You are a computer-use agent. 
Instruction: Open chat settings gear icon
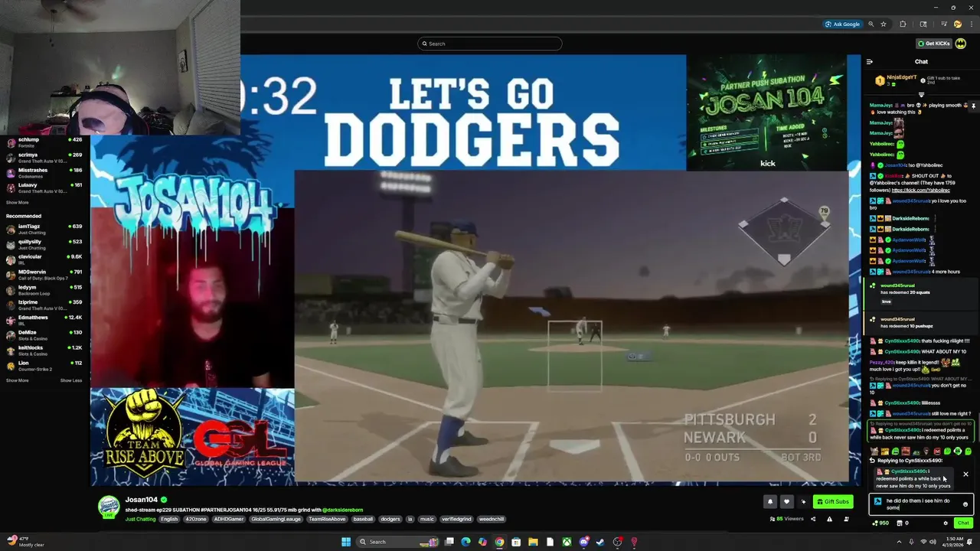pos(946,523)
